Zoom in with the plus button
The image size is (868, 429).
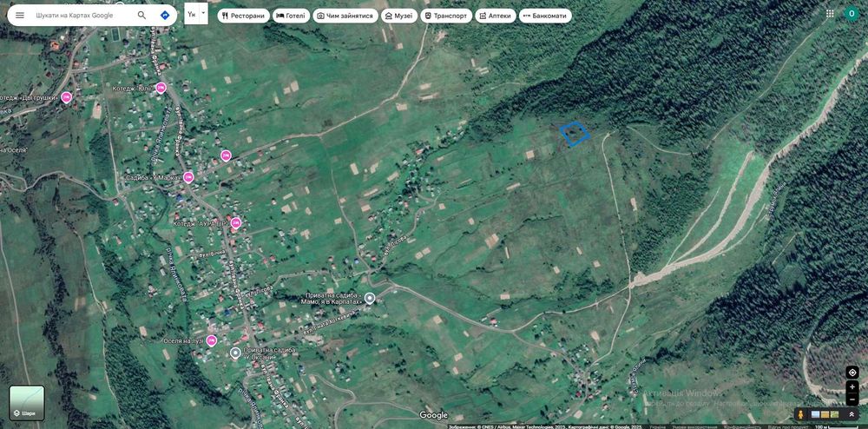(852, 387)
